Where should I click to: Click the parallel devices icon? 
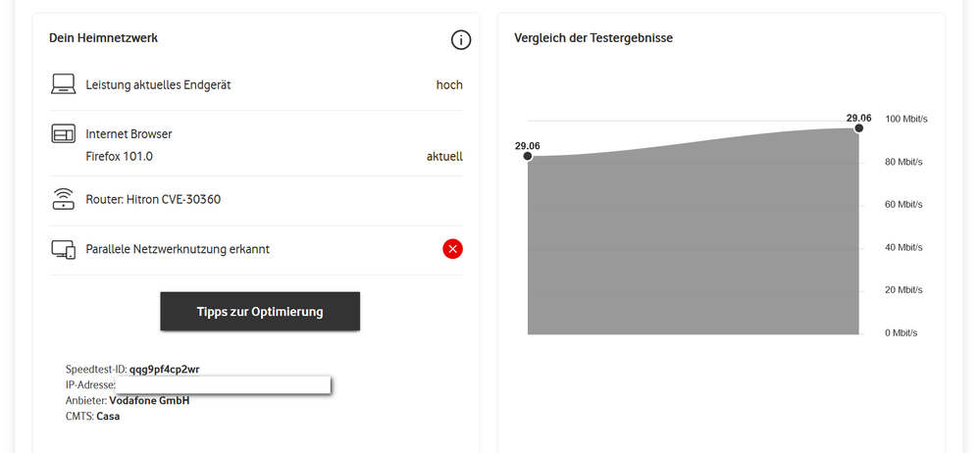64,250
